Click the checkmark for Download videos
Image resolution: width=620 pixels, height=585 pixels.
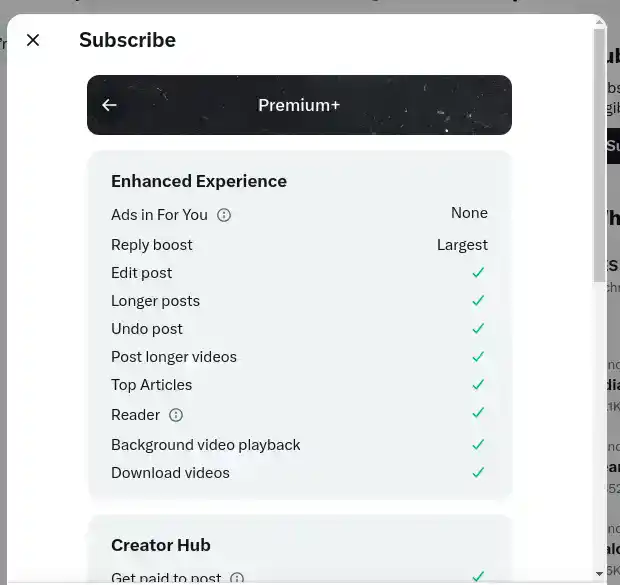click(x=478, y=473)
